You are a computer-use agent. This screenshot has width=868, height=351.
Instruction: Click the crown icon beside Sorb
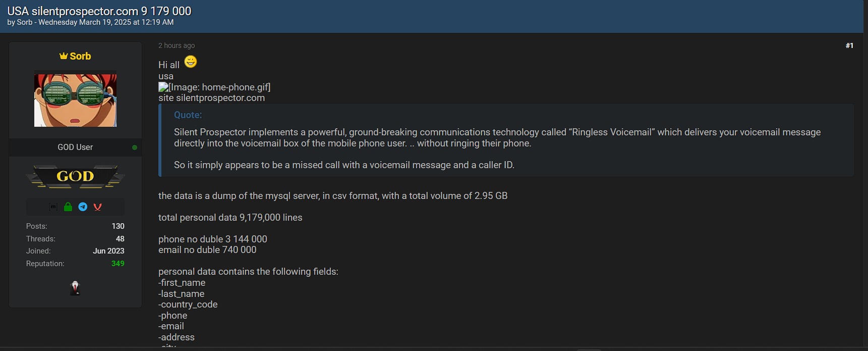tap(64, 56)
